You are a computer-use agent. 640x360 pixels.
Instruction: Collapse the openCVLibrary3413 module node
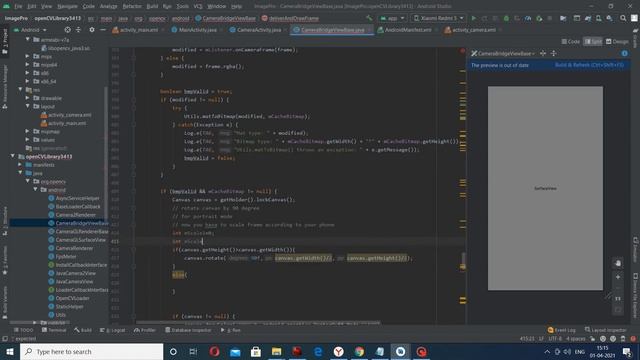coord(13,156)
